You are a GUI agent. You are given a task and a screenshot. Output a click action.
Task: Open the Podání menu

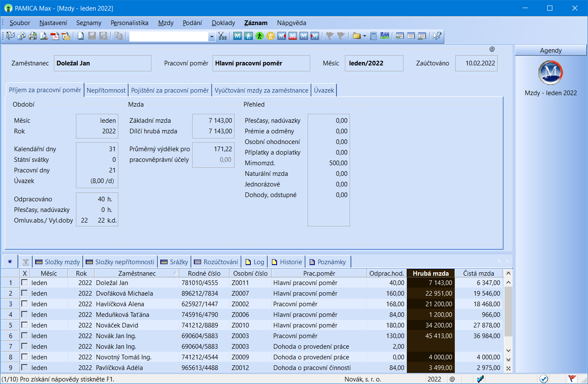192,23
